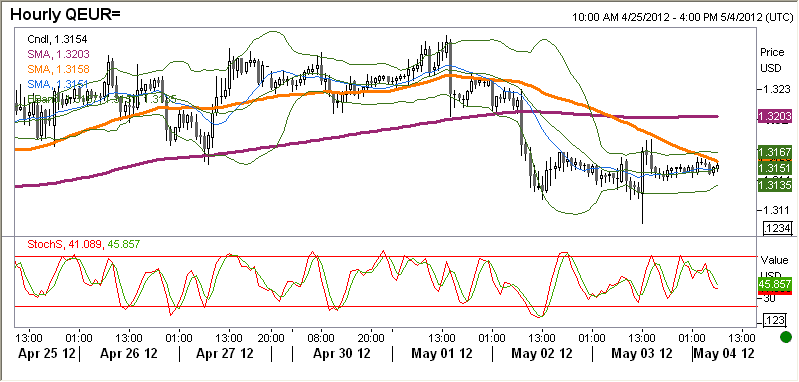The height and width of the screenshot is (382, 799).
Task: Click the green circle status indicator
Action: click(786, 337)
